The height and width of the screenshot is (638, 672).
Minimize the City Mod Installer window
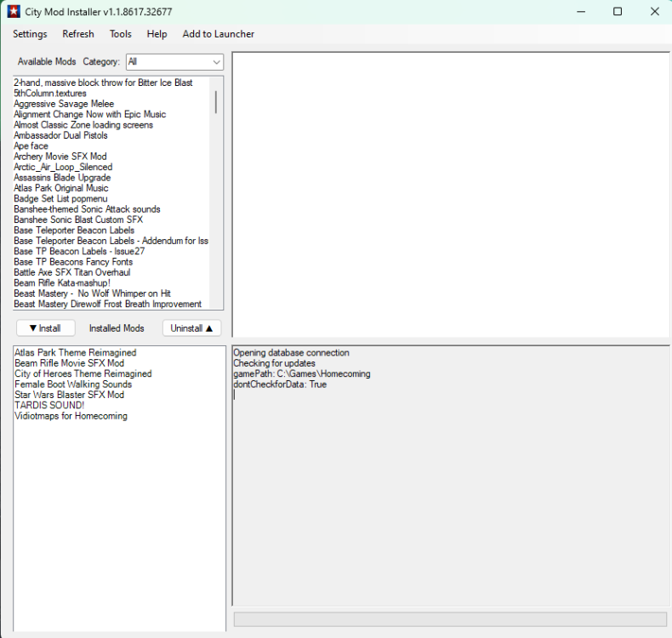coord(581,12)
